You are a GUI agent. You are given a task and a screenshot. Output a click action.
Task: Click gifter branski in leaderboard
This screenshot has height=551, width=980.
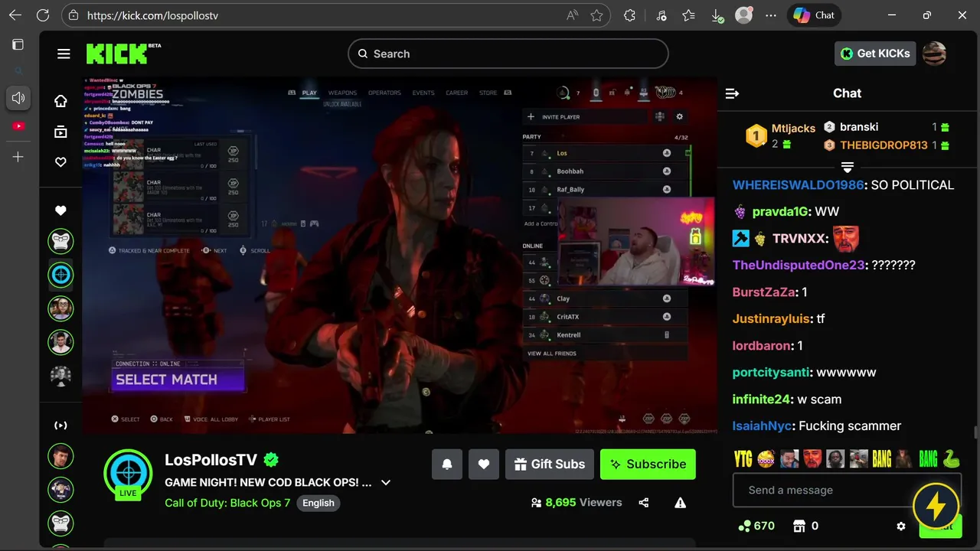coord(859,127)
